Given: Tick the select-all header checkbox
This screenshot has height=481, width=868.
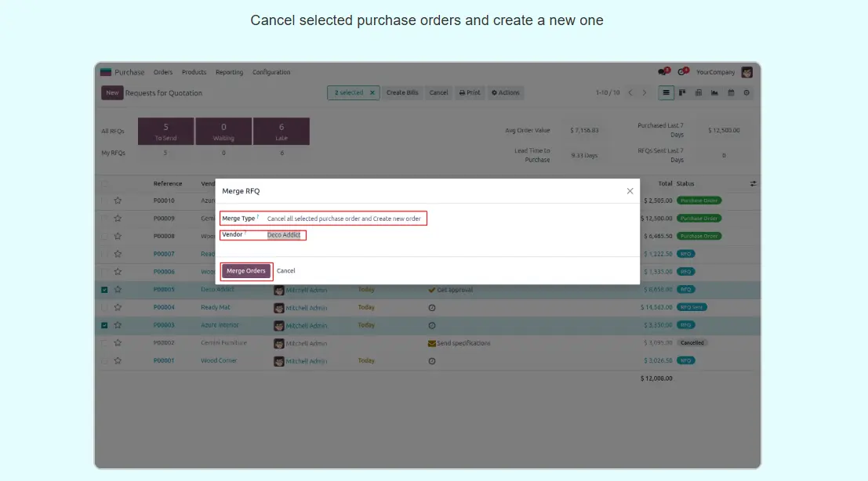Looking at the screenshot, I should click(105, 184).
